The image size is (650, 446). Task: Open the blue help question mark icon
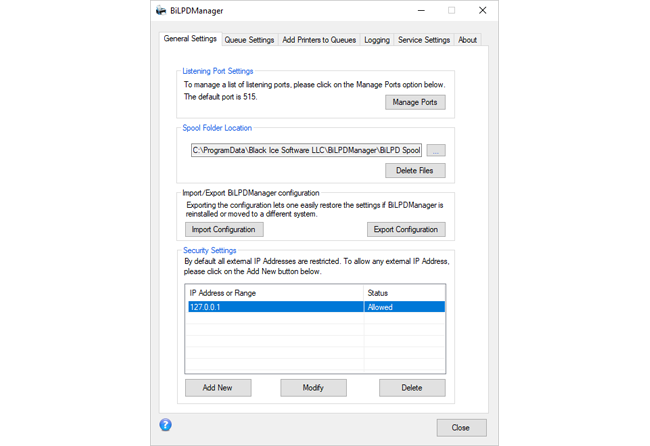pos(165,425)
